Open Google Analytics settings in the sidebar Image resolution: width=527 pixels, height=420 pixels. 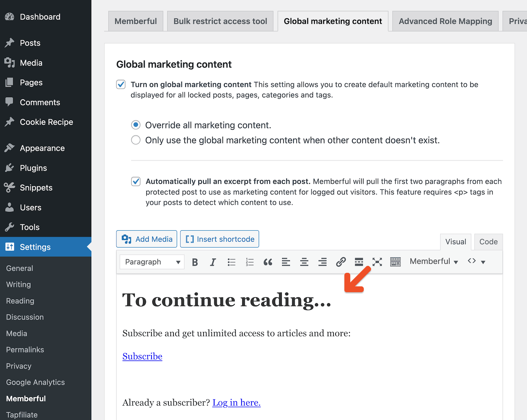(x=35, y=382)
